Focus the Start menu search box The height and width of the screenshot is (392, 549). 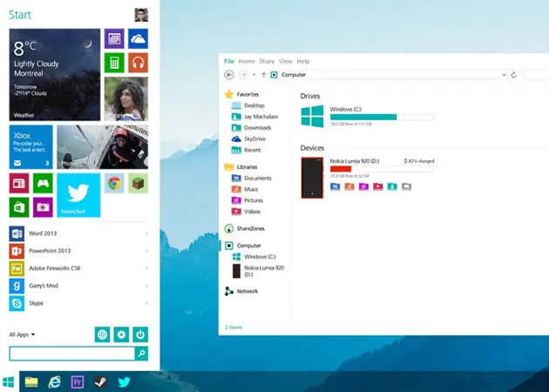71,354
